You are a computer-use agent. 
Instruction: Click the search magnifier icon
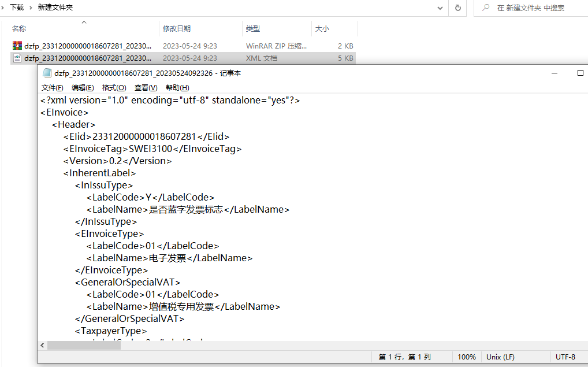pos(485,8)
